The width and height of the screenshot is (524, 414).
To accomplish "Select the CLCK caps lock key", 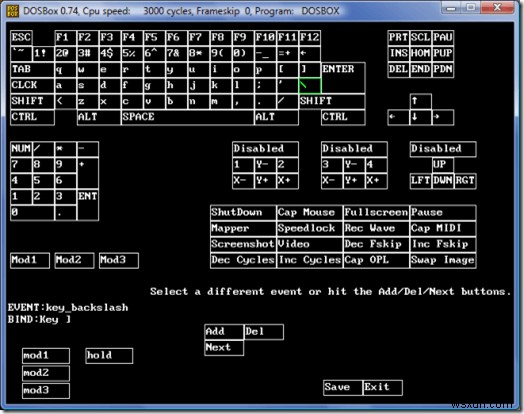I will pyautogui.click(x=32, y=86).
